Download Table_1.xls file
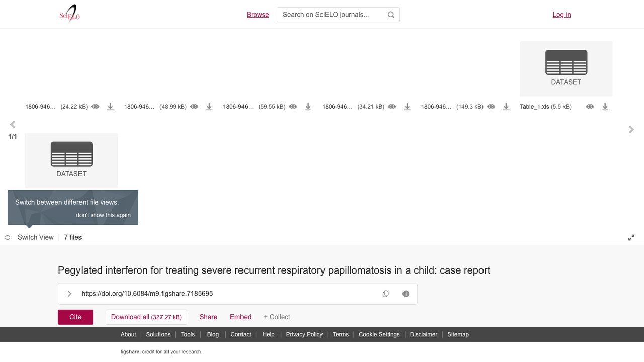The height and width of the screenshot is (362, 644). pyautogui.click(x=605, y=107)
